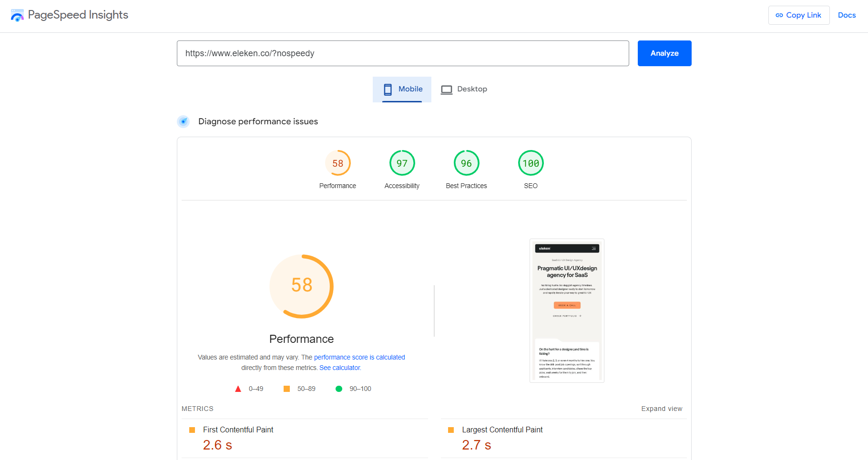The height and width of the screenshot is (460, 868).
Task: Focus the URL input field
Action: pos(403,53)
